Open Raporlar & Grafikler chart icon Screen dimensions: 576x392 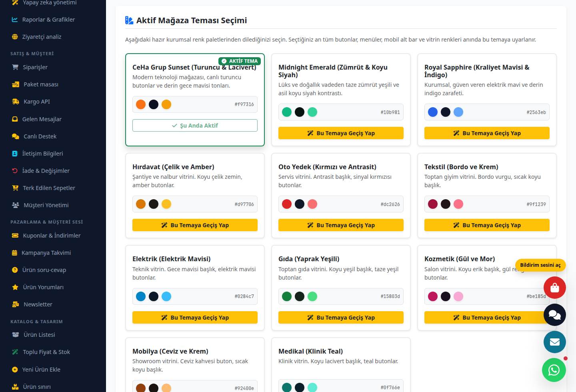pos(15,19)
